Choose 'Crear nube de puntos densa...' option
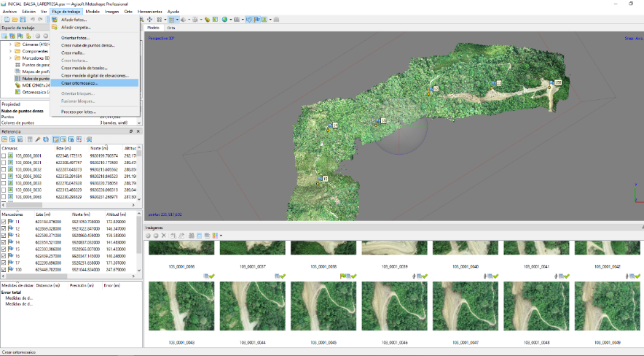The width and height of the screenshot is (644, 356). [88, 45]
